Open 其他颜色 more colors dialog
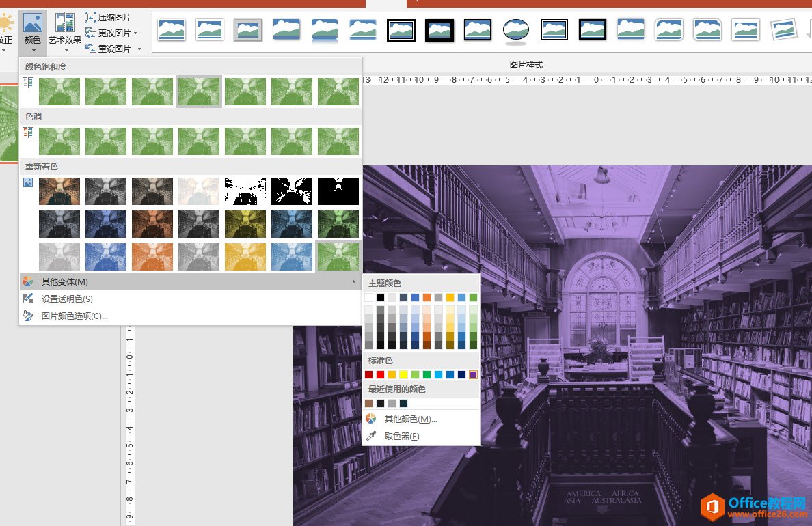Image resolution: width=812 pixels, height=526 pixels. point(411,419)
